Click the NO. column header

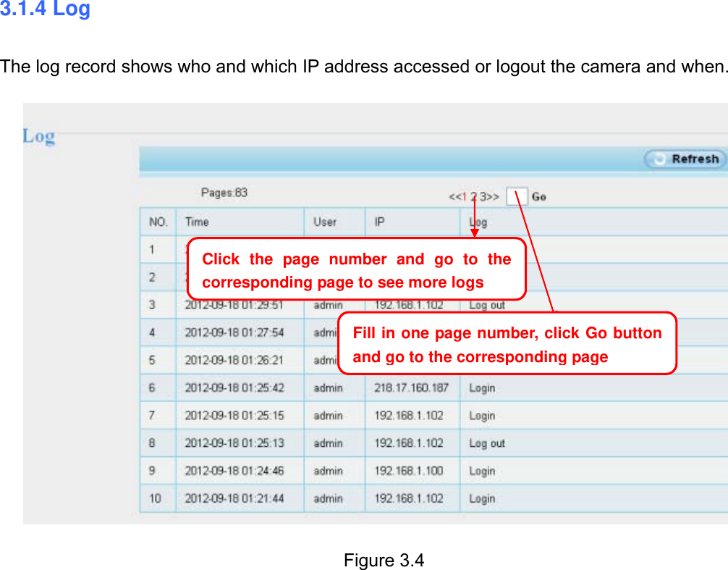point(158,222)
